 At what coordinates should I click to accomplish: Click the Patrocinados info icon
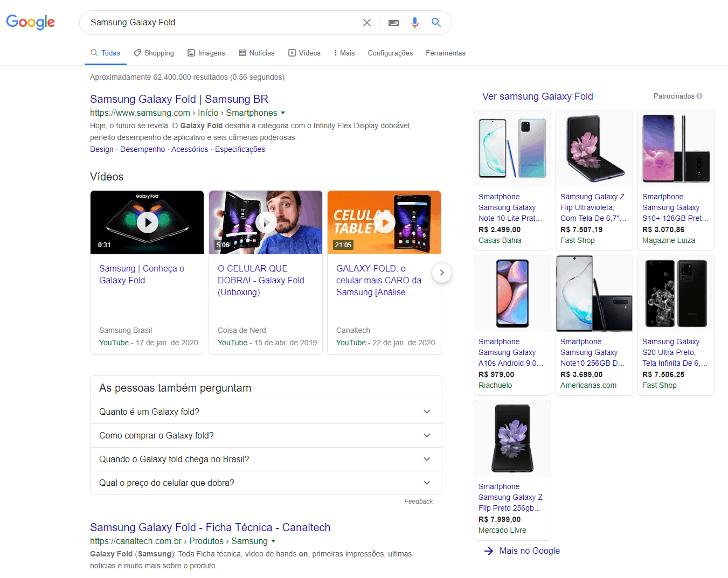click(699, 96)
